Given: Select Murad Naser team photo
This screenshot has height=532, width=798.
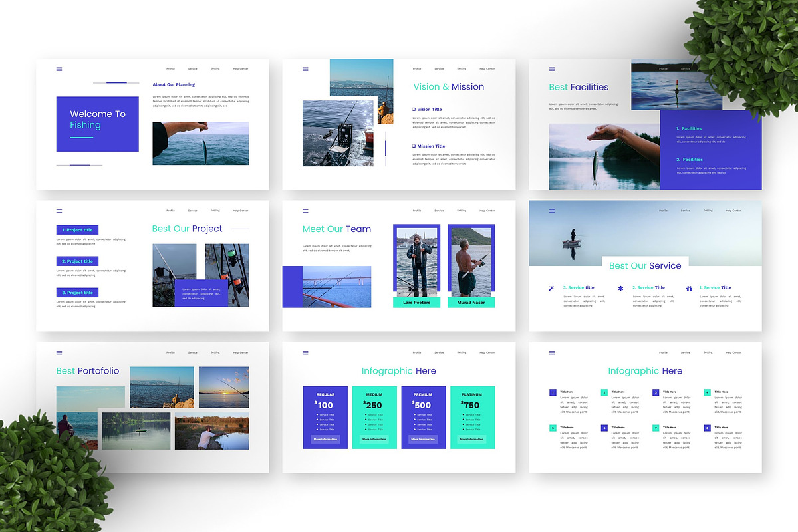Looking at the screenshot, I should [471, 262].
